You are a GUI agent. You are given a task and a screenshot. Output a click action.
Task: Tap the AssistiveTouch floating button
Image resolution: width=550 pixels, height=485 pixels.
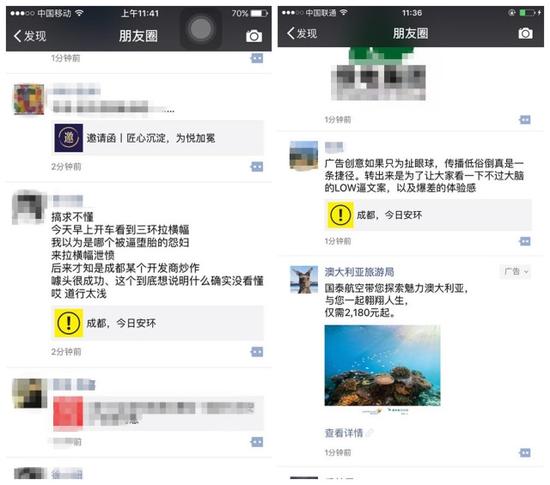[x=201, y=29]
